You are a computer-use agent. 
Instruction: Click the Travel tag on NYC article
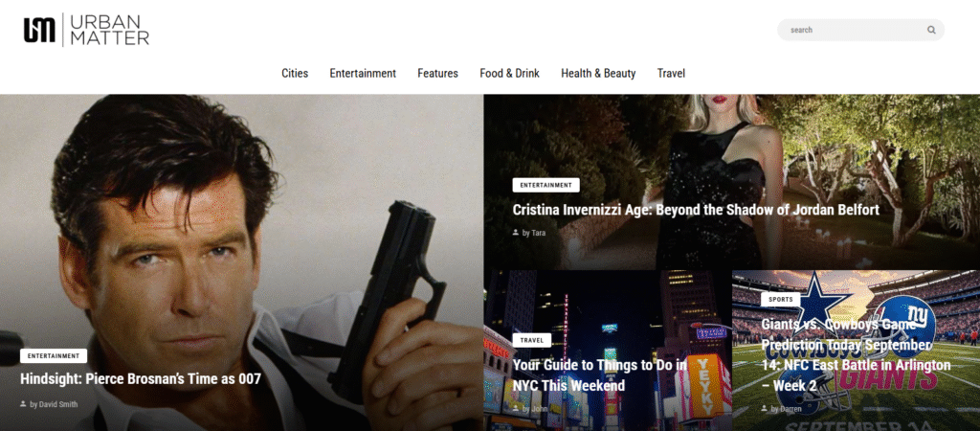tap(532, 340)
